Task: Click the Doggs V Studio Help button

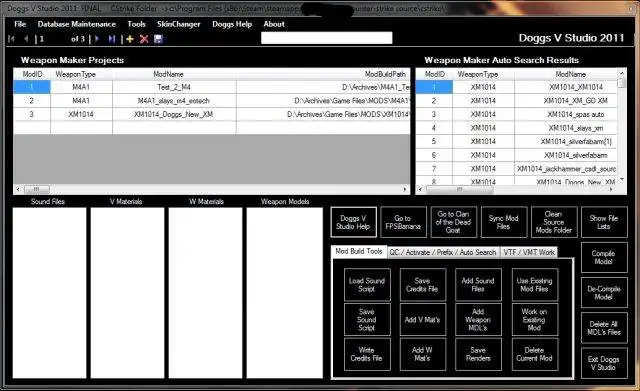Action: [x=353, y=222]
